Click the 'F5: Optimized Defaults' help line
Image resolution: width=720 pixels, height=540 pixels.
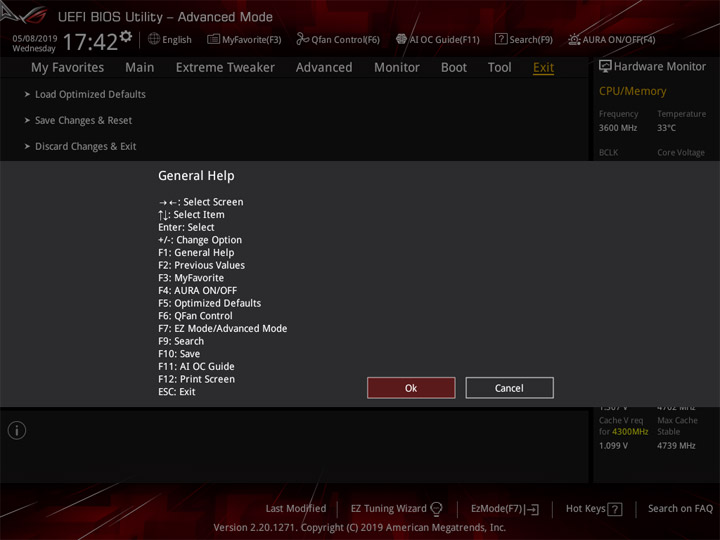coord(209,304)
